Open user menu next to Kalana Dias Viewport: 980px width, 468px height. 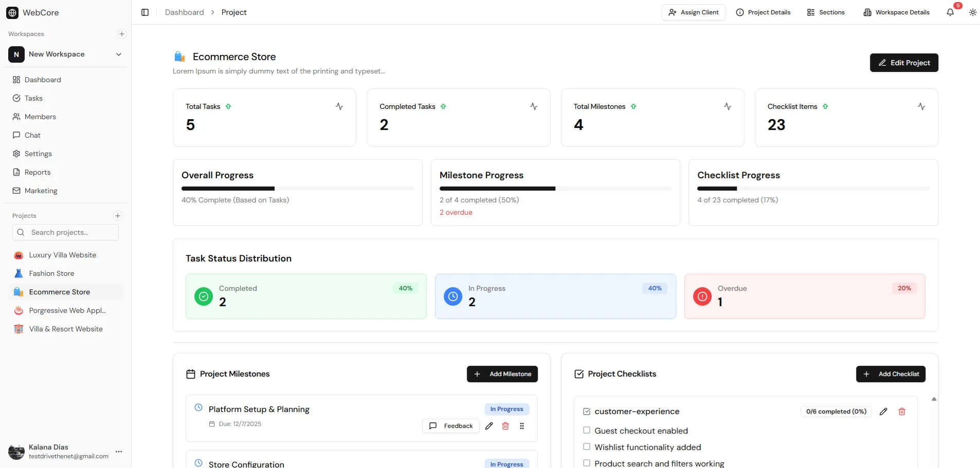pyautogui.click(x=119, y=452)
